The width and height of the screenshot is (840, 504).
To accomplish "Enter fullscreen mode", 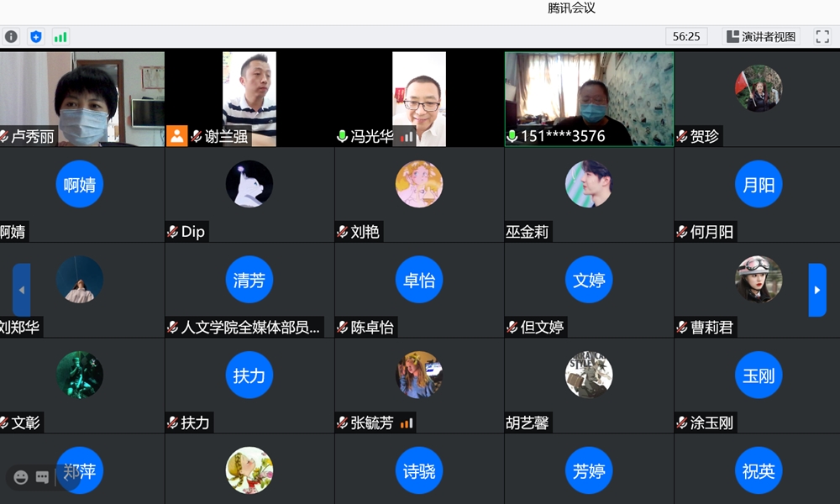I will (822, 37).
